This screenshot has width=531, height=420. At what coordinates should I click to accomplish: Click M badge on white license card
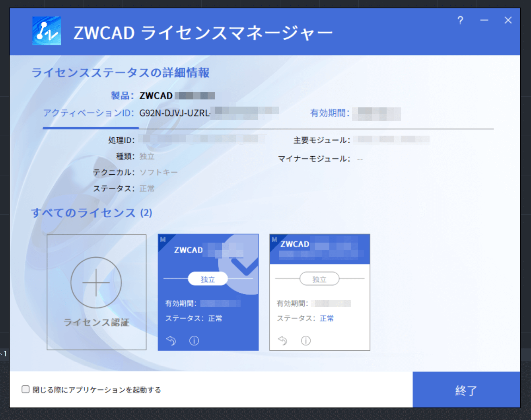[274, 239]
